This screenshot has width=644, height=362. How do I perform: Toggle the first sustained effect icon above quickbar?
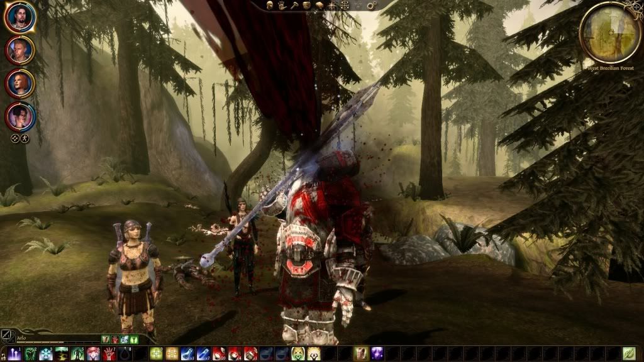[x=106, y=339]
